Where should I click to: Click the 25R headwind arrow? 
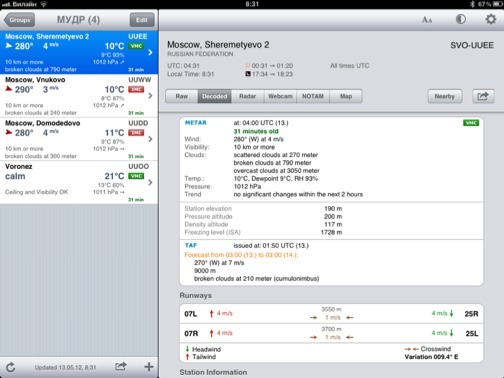[x=452, y=313]
